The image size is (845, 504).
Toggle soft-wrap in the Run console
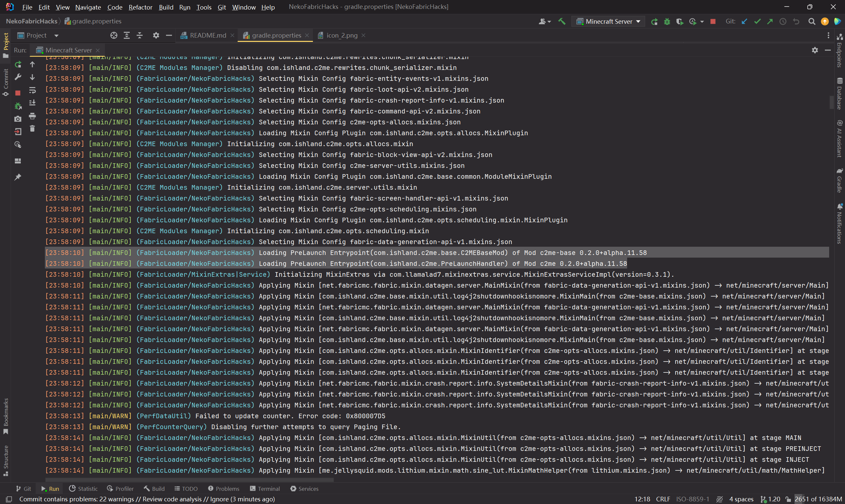32,90
